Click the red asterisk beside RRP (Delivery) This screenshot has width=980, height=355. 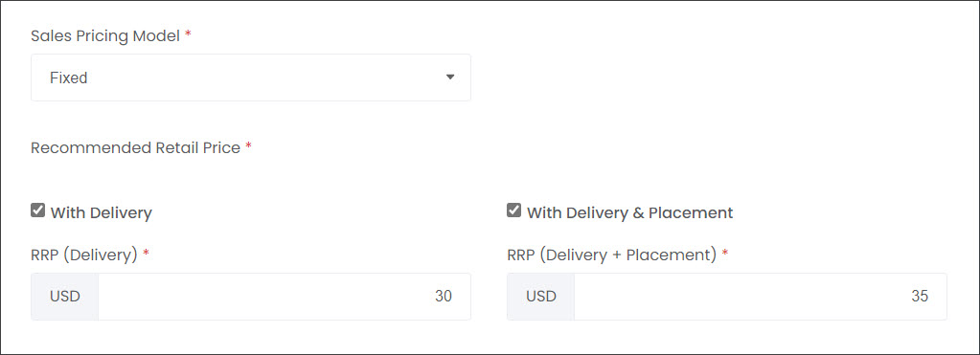pos(147,253)
